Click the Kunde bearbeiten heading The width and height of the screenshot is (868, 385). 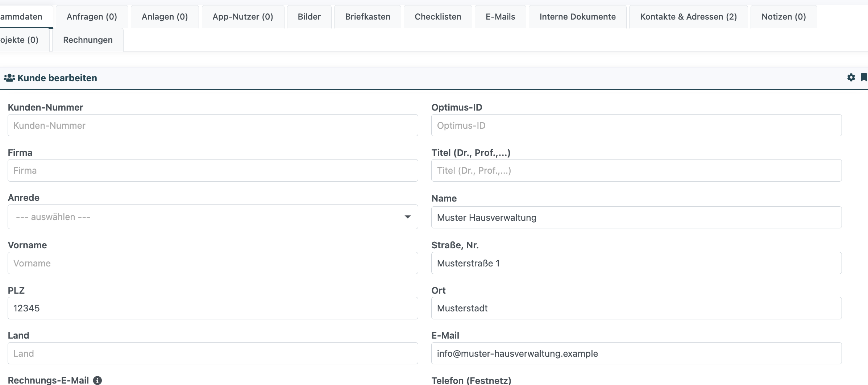click(x=57, y=78)
